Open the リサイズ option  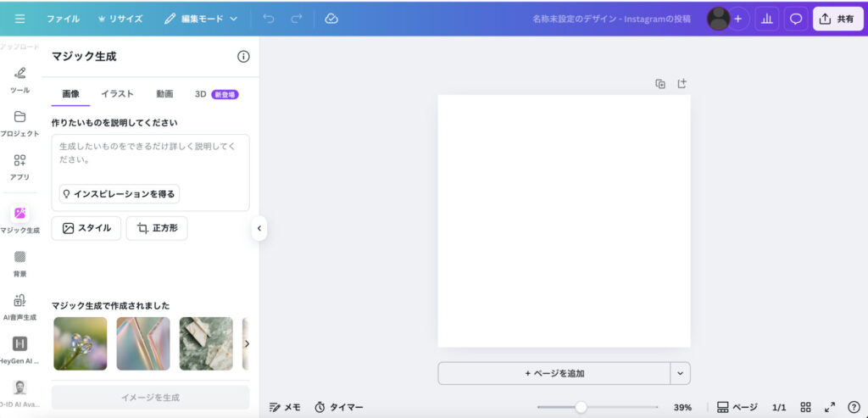[x=120, y=19]
